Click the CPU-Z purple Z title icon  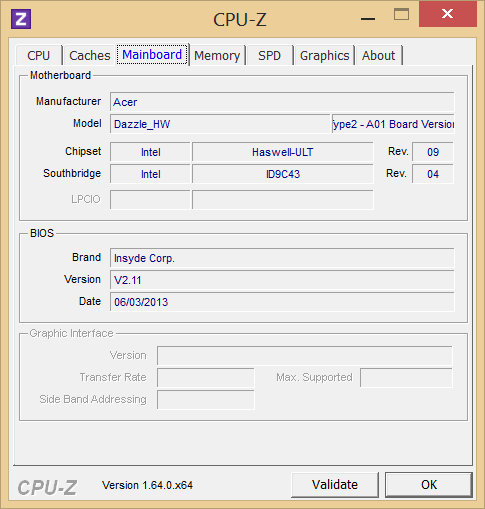(x=21, y=19)
